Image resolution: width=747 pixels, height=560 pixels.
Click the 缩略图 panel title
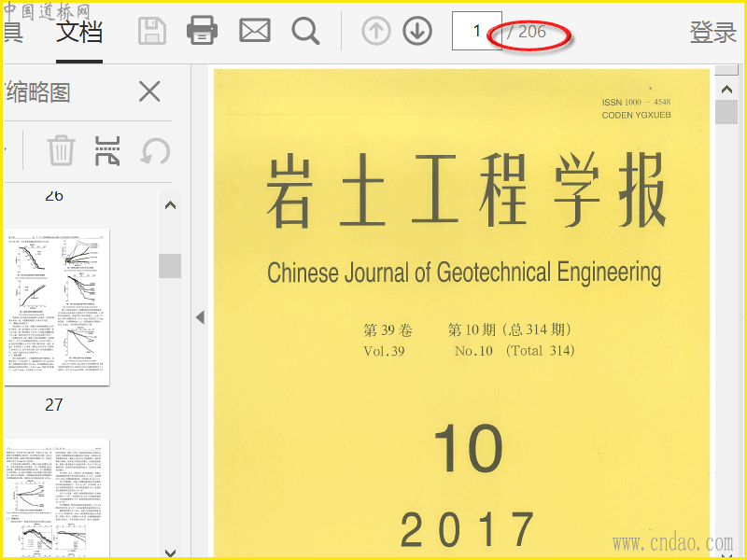click(x=38, y=91)
